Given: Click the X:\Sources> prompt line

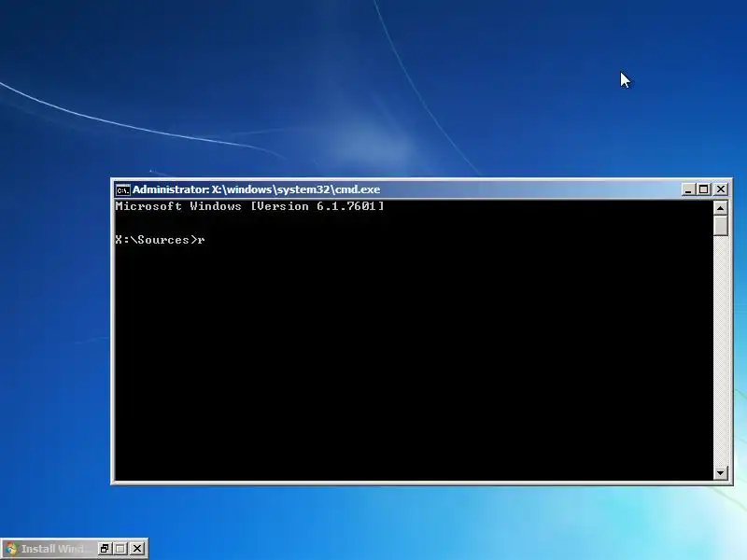Looking at the screenshot, I should [160, 240].
